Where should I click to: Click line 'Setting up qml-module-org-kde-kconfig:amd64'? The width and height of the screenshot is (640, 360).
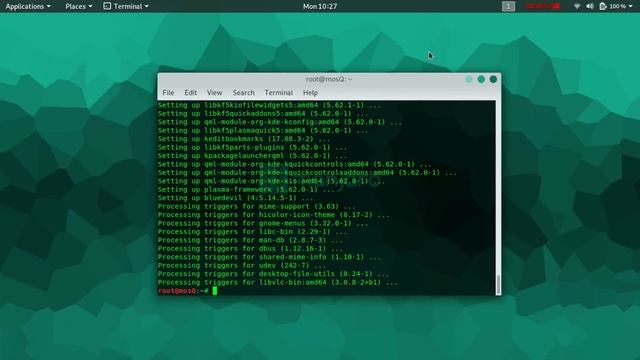point(280,122)
